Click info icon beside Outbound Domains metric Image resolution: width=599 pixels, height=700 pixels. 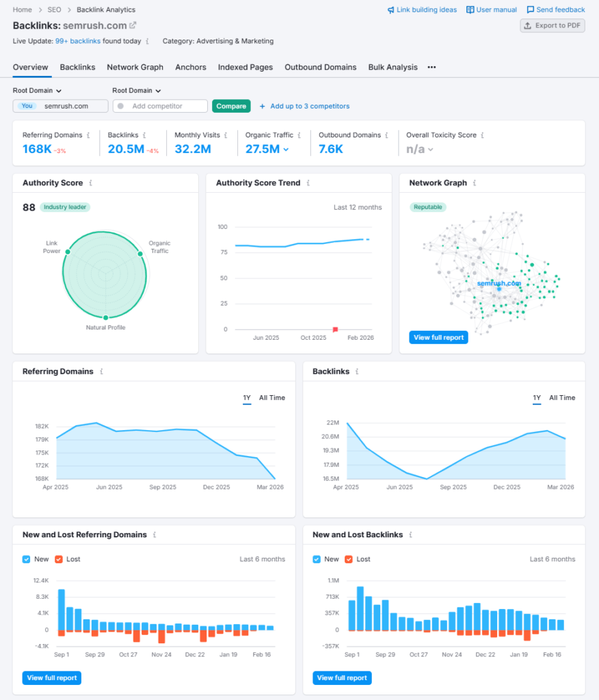(x=387, y=135)
